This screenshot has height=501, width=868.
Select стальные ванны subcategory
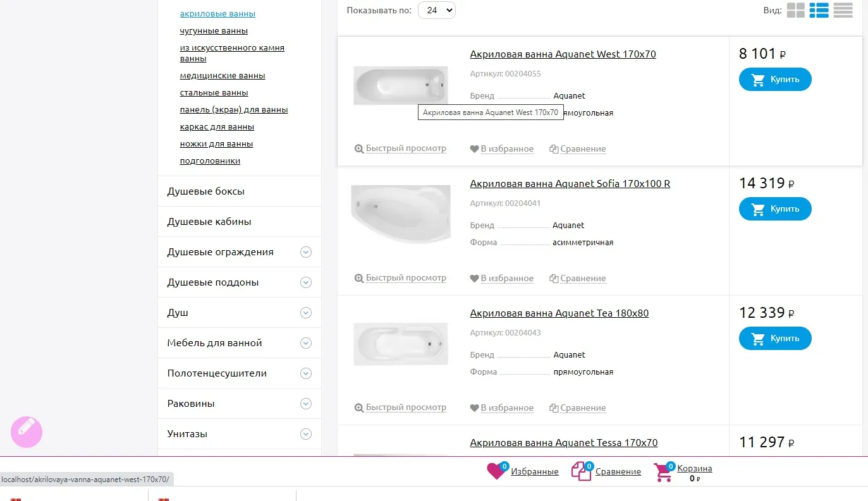[x=214, y=93]
